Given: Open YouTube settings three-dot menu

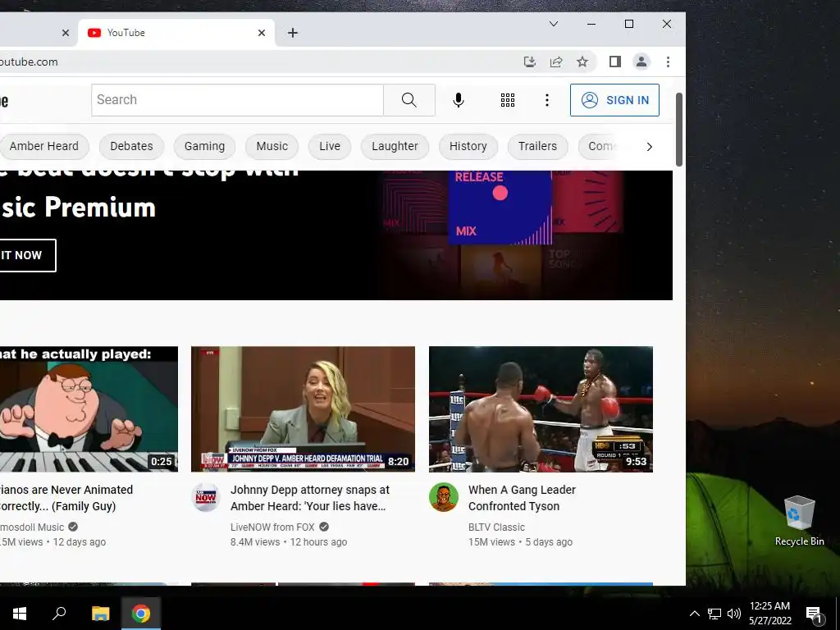Looking at the screenshot, I should coord(546,100).
